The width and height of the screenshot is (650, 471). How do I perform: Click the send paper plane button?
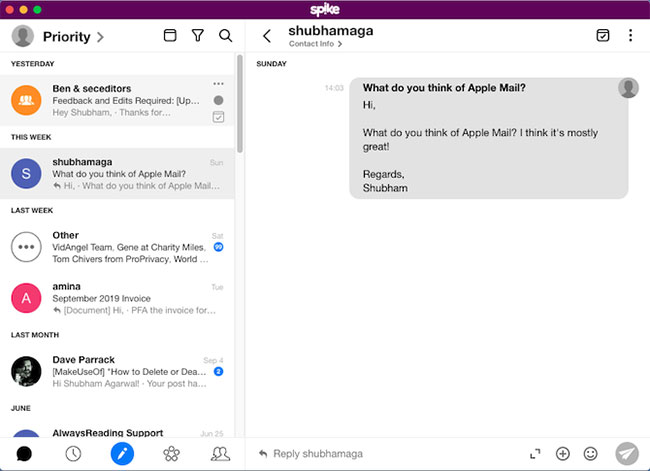coord(626,453)
